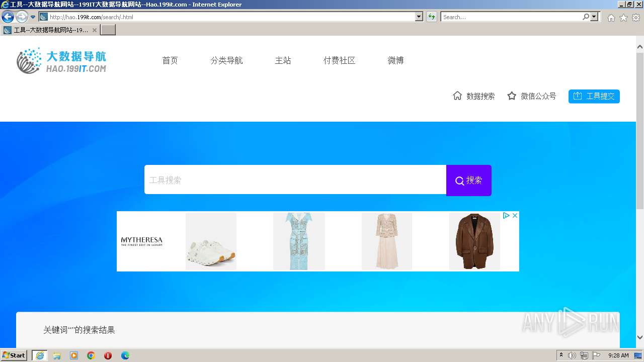Click the volume speaker tray icon
This screenshot has height=362, width=644.
click(x=572, y=355)
